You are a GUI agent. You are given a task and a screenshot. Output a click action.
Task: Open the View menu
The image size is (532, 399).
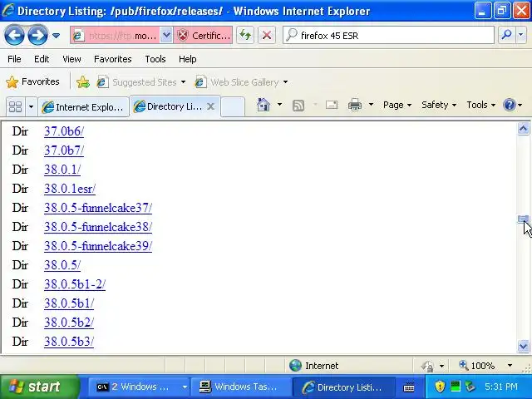(71, 59)
